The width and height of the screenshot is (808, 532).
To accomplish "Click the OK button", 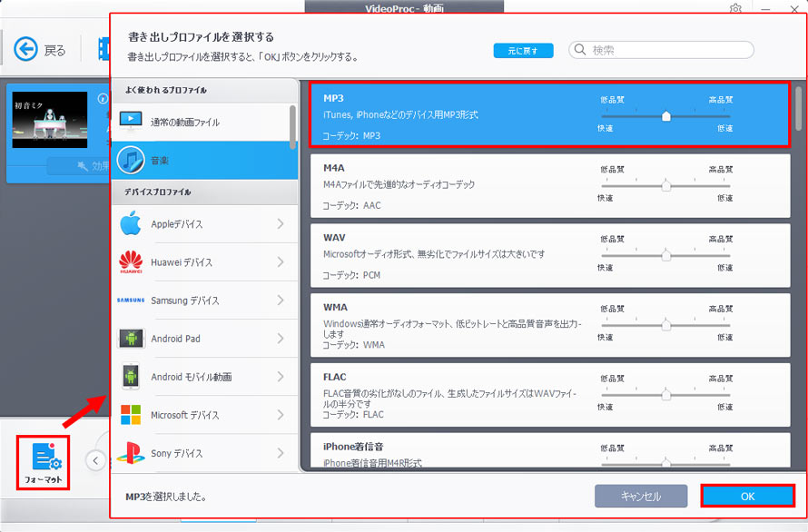I will point(747,496).
